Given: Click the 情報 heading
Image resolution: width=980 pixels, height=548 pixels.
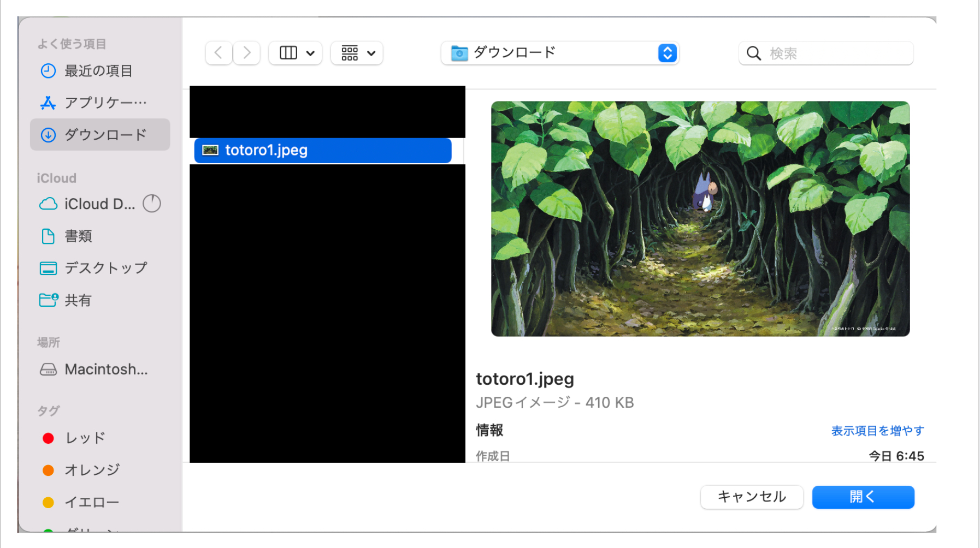Looking at the screenshot, I should coord(489,430).
